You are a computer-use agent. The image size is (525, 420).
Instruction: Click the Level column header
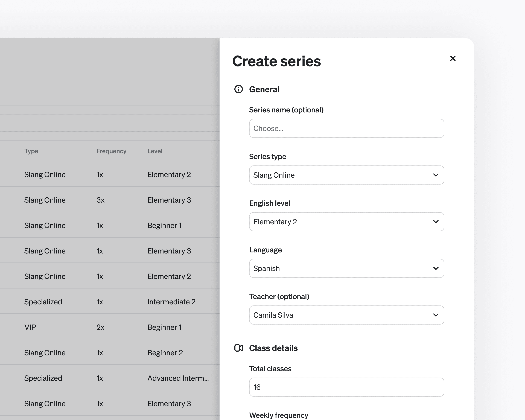point(155,151)
